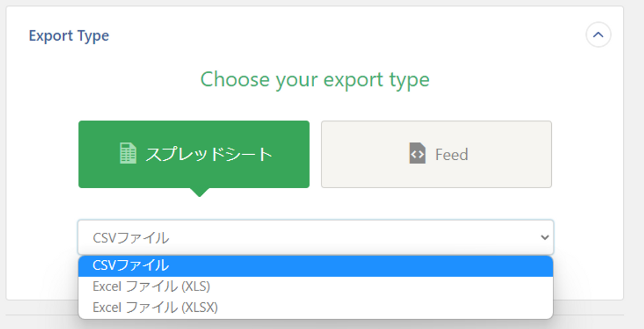Click the スプレッドシート label text
Image resolution: width=644 pixels, height=329 pixels.
coord(209,155)
